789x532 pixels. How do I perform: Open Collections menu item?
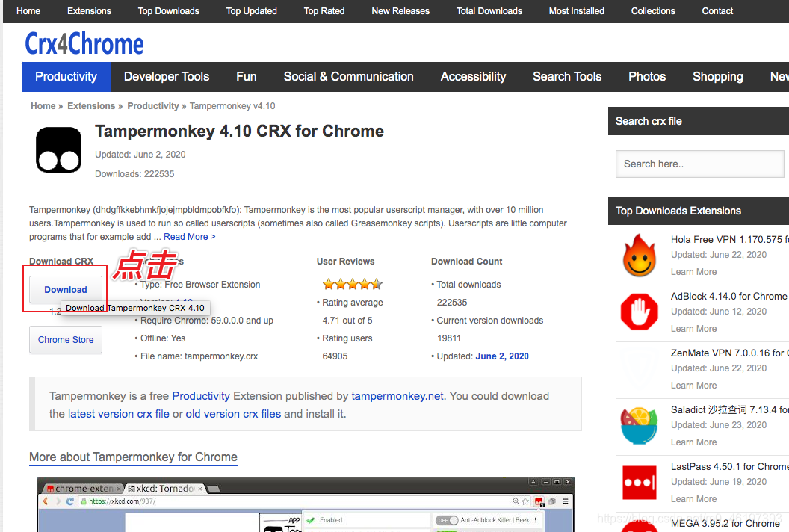click(x=653, y=11)
